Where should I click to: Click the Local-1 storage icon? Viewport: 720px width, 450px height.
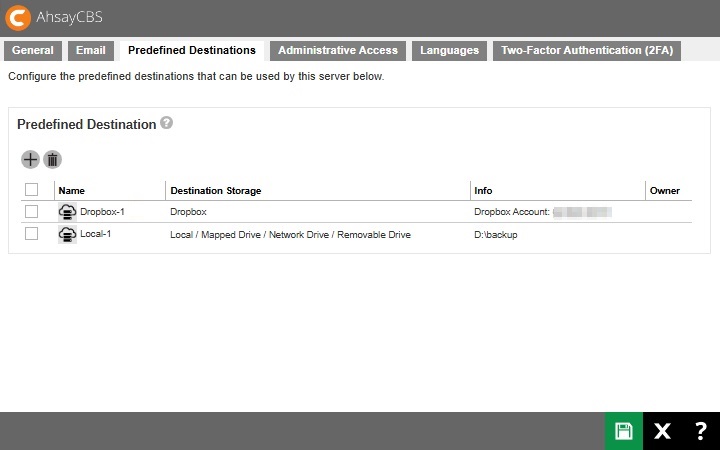[x=67, y=234]
